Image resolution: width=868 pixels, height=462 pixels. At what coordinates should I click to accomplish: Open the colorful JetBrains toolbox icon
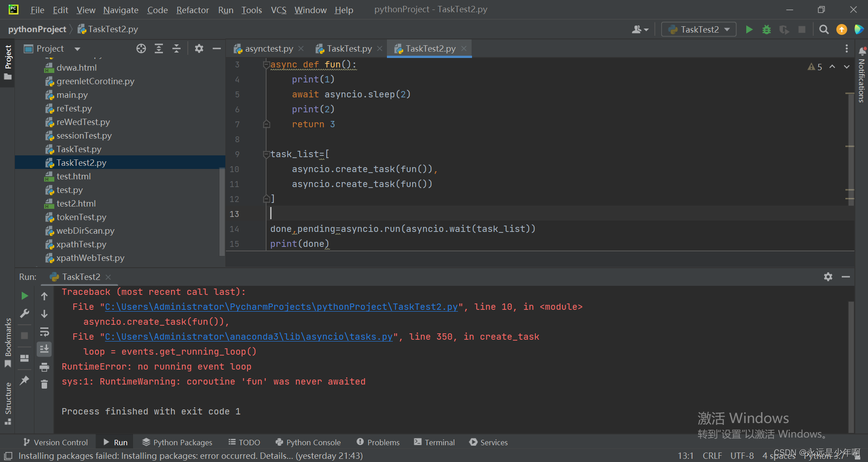point(858,29)
